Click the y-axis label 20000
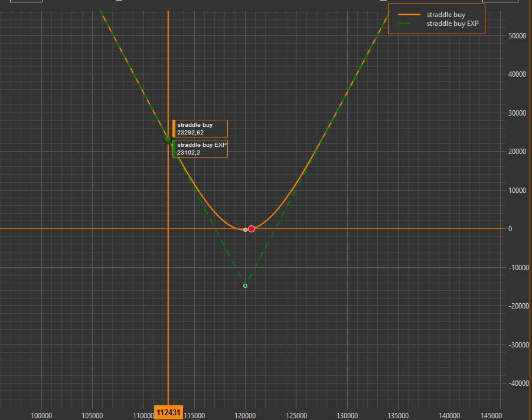This screenshot has width=532, height=420. pos(517,152)
